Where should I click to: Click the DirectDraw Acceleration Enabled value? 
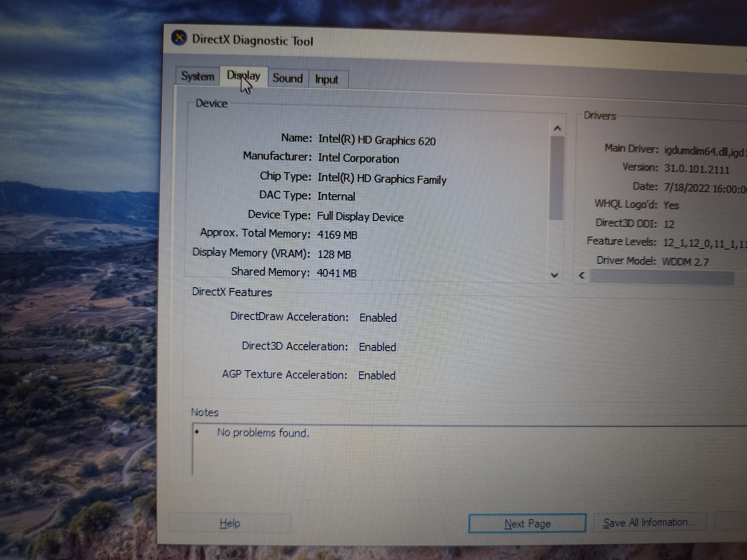(x=378, y=318)
